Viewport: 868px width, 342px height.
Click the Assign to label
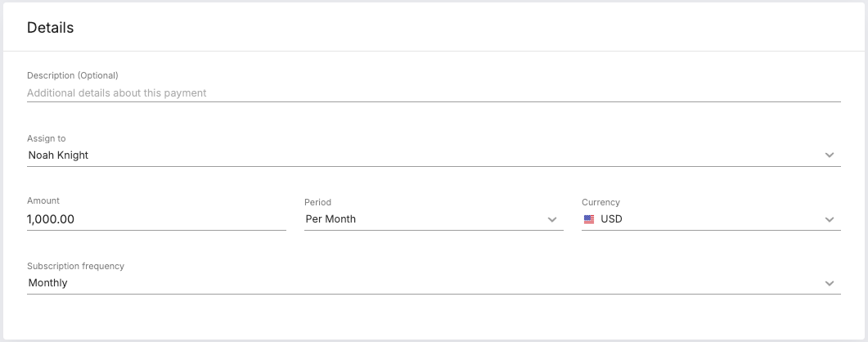click(47, 138)
